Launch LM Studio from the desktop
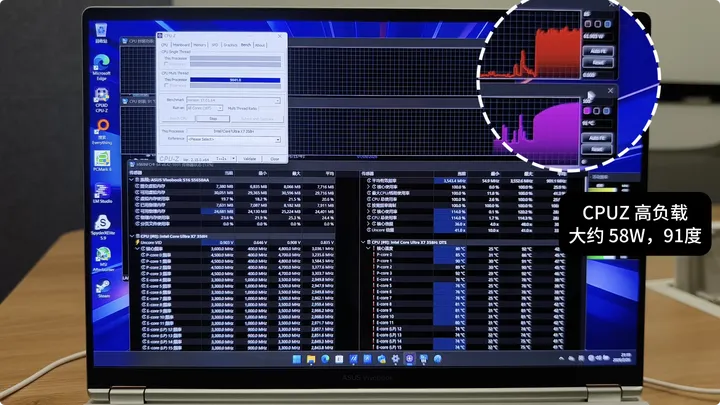Viewport: 720px width, 405px height. [x=102, y=193]
